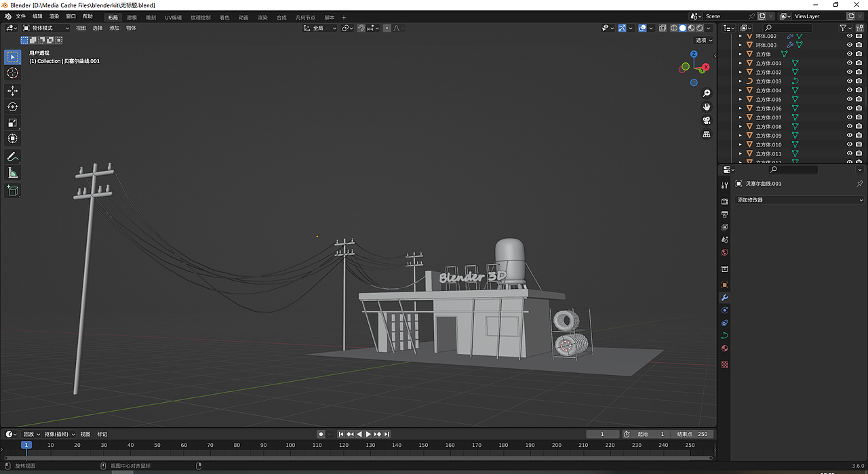This screenshot has height=474, width=868.
Task: Click the viewport zoom magnifier icon
Action: pos(707,93)
